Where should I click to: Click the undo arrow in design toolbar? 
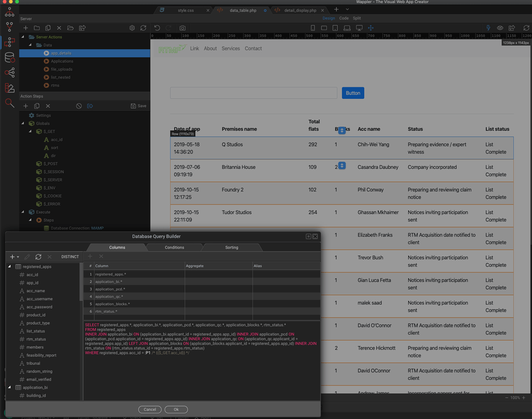tap(157, 28)
